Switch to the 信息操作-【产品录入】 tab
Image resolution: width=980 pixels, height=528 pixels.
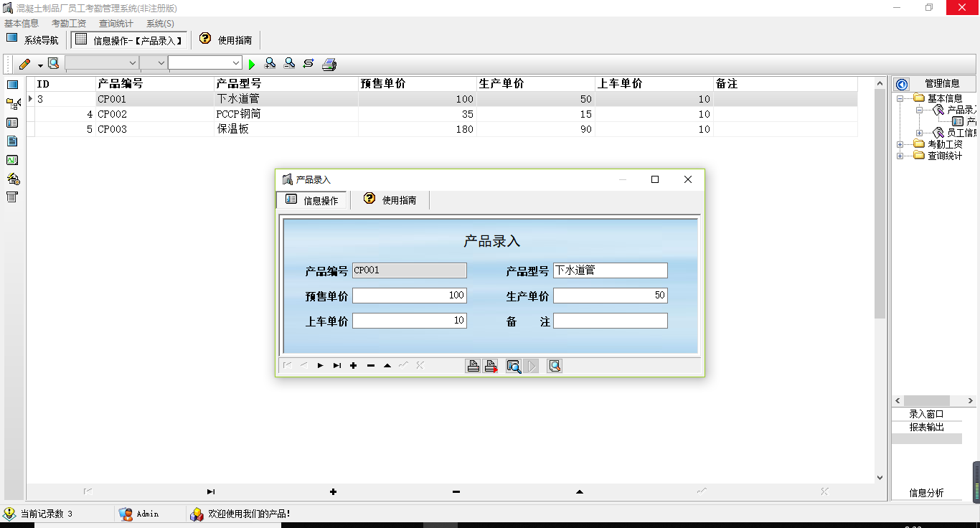click(x=130, y=40)
